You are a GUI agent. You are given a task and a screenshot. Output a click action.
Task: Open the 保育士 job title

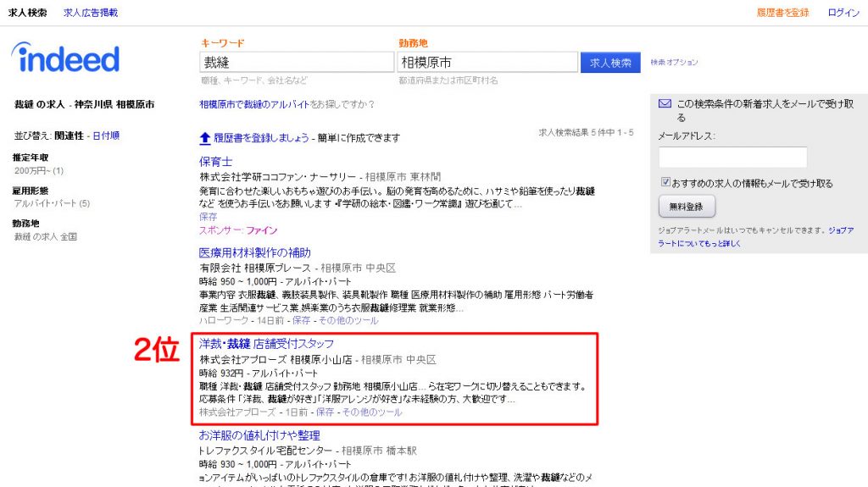pyautogui.click(x=216, y=162)
